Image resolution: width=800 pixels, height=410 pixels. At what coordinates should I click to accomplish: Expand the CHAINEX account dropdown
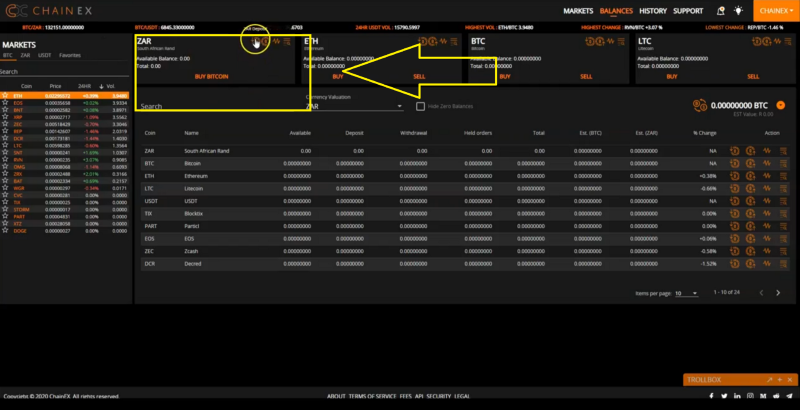[776, 11]
